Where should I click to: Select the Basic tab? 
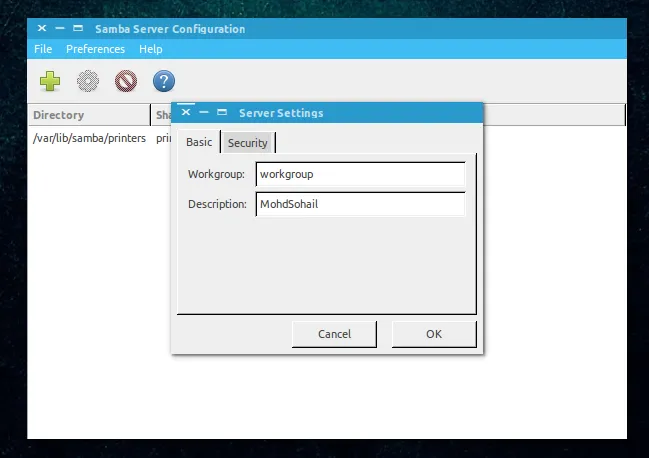coord(199,143)
